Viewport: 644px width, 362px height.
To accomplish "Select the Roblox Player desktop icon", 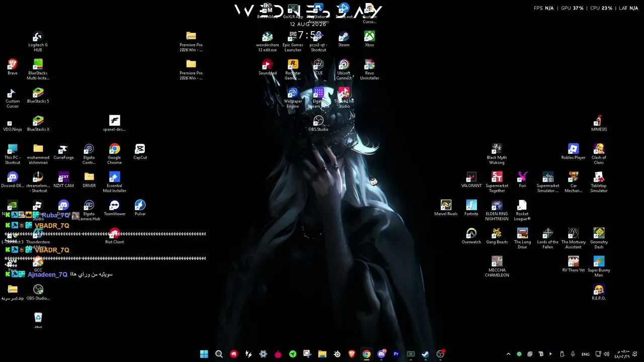I will (x=573, y=152).
